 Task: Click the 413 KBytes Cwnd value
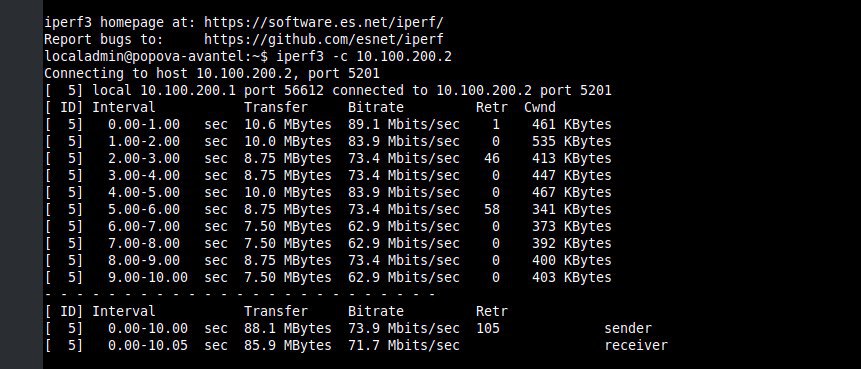coord(572,159)
